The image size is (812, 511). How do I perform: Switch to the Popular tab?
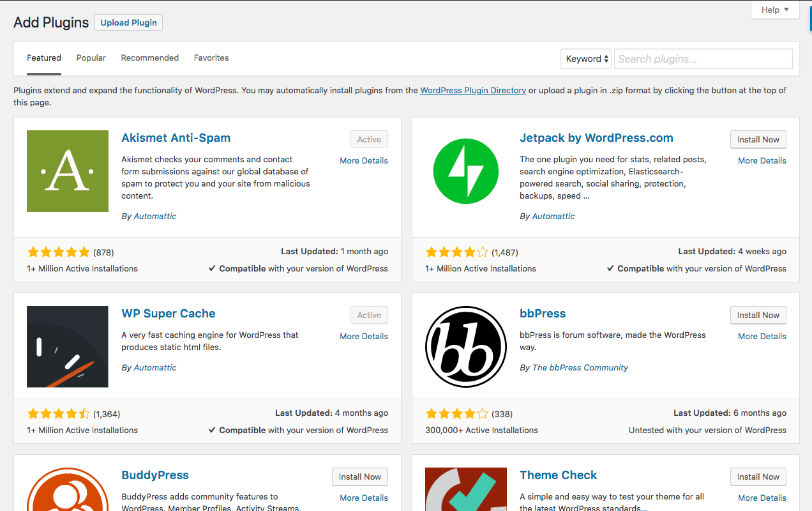coord(91,57)
